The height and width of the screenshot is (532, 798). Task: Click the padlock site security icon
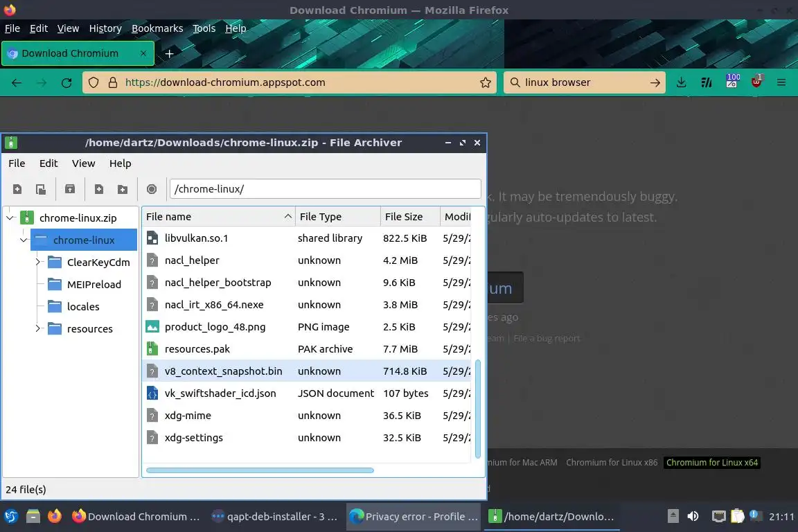[x=113, y=82]
